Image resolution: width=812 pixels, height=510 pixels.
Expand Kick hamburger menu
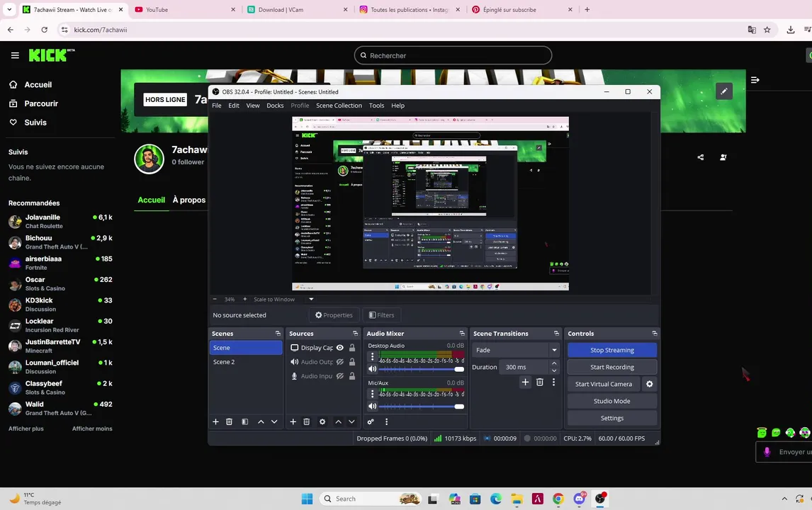click(x=15, y=55)
